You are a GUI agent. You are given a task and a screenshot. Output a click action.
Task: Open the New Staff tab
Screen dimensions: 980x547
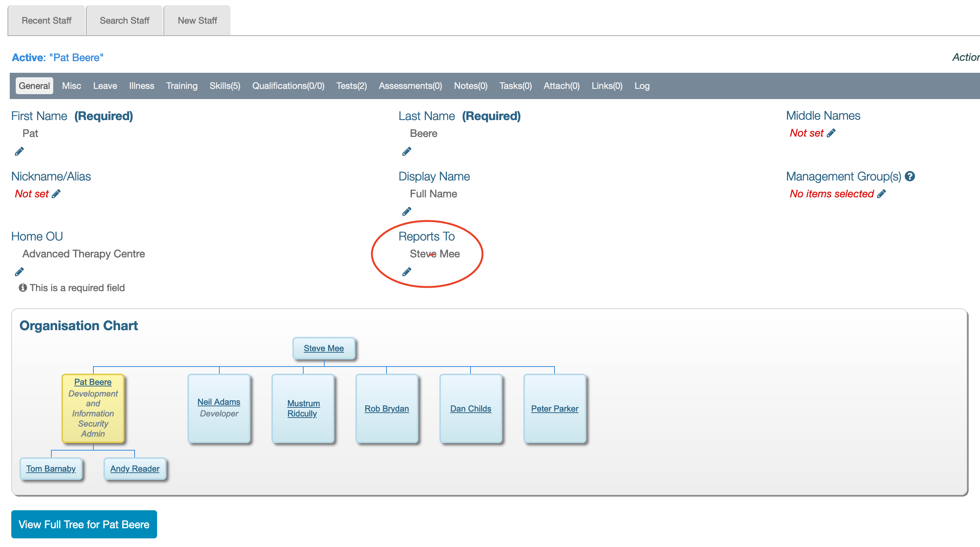coord(197,21)
